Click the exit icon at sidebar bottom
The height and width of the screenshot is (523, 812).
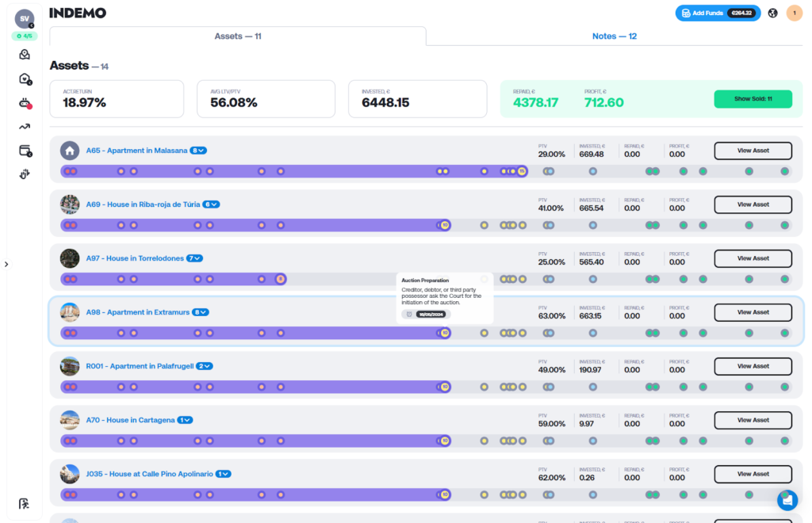(25, 504)
